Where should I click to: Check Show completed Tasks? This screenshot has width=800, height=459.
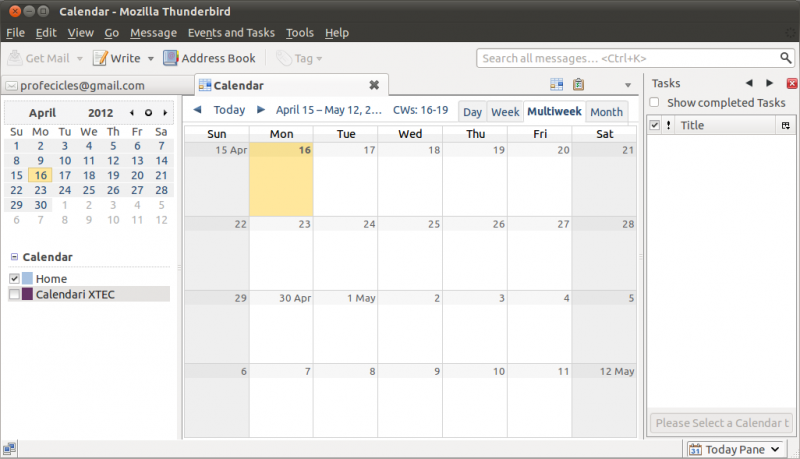pos(654,103)
